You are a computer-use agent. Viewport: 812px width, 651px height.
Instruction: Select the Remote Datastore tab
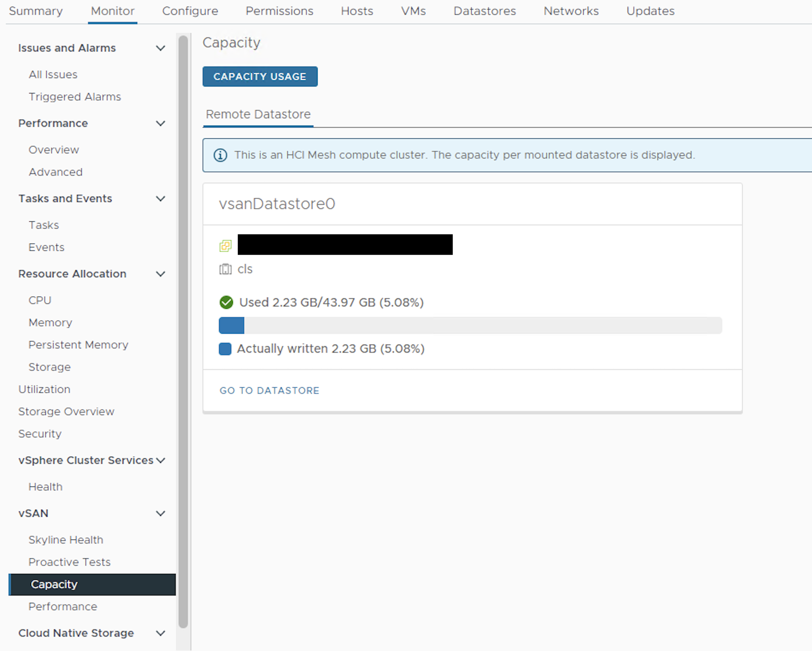[x=258, y=114]
